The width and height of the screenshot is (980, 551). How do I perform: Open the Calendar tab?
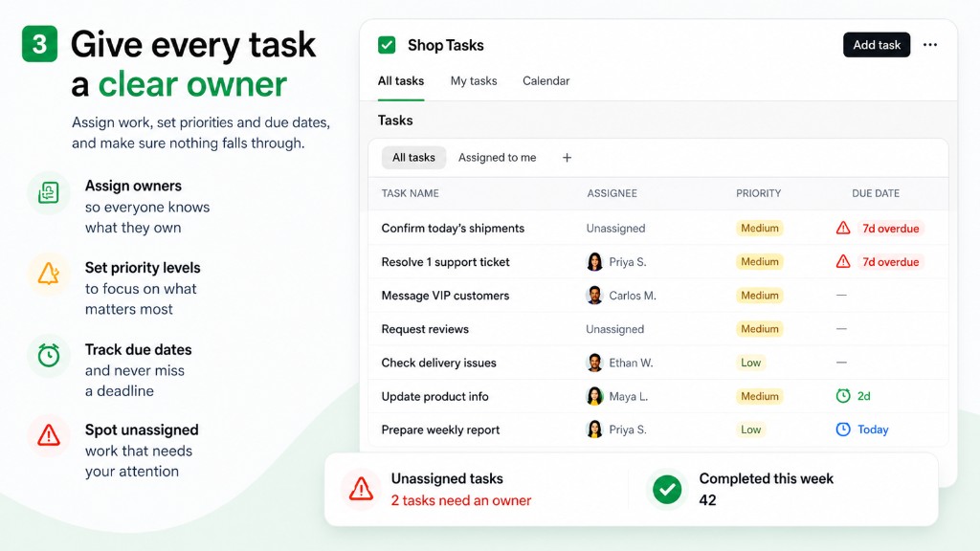point(546,81)
